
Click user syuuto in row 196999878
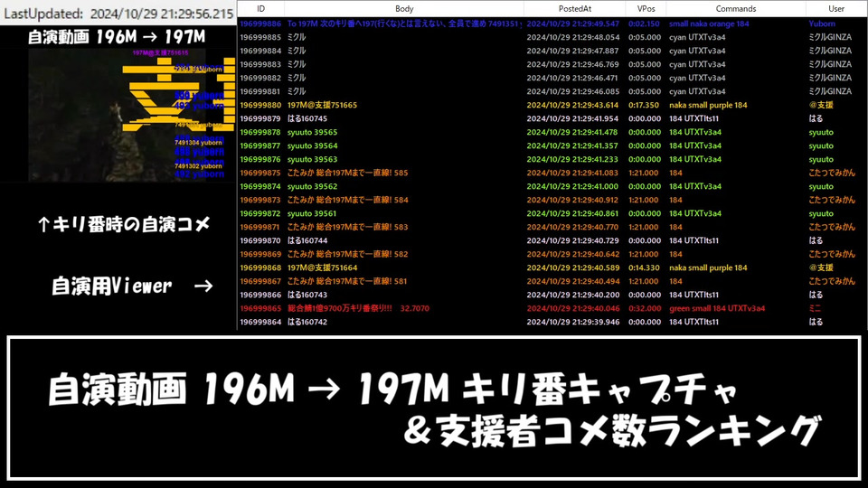pyautogui.click(x=821, y=132)
